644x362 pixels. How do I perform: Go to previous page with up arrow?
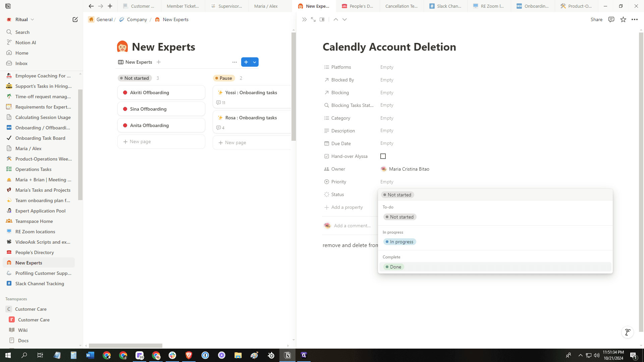tap(336, 19)
